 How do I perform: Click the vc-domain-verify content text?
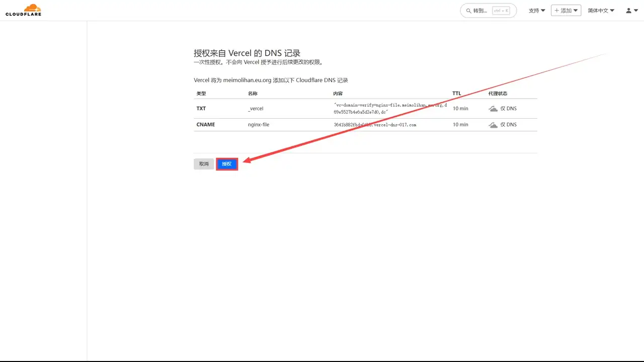pos(390,109)
